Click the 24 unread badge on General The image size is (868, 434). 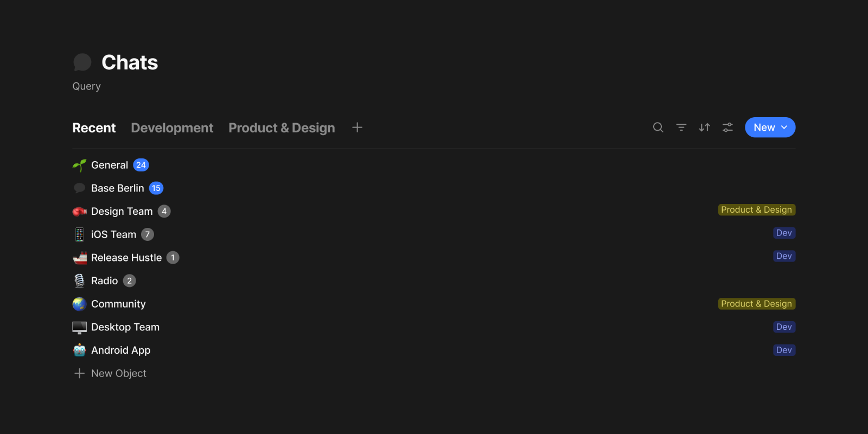(141, 165)
